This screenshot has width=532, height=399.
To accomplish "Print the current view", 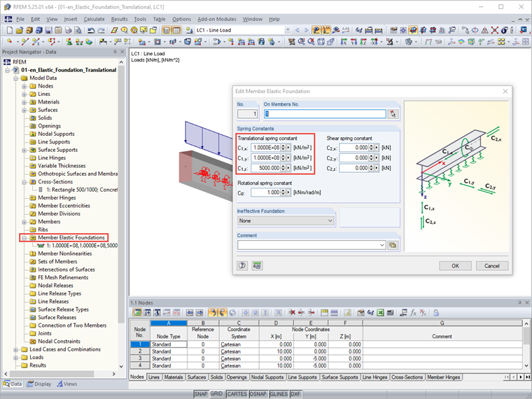I will 68,30.
